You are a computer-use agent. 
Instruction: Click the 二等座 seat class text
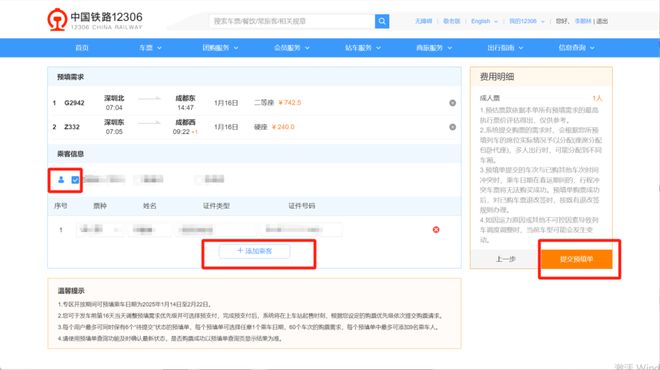tap(264, 102)
